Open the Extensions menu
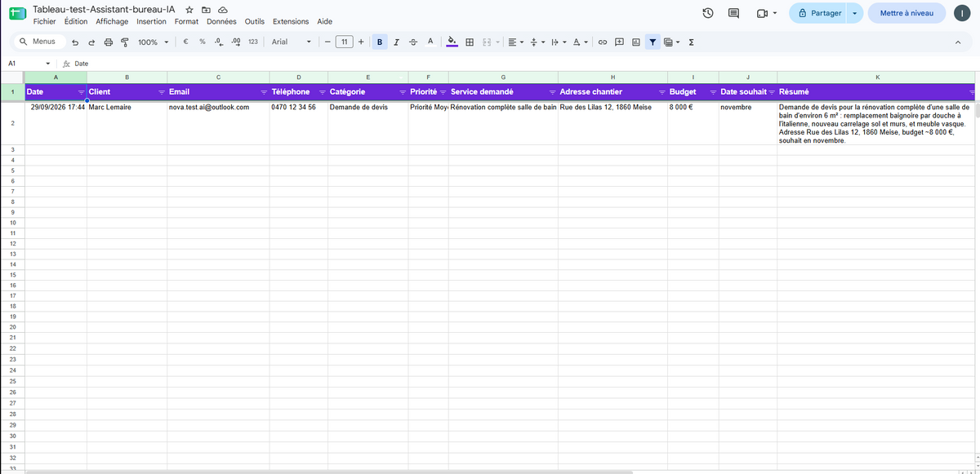Image resolution: width=980 pixels, height=474 pixels. (x=291, y=21)
